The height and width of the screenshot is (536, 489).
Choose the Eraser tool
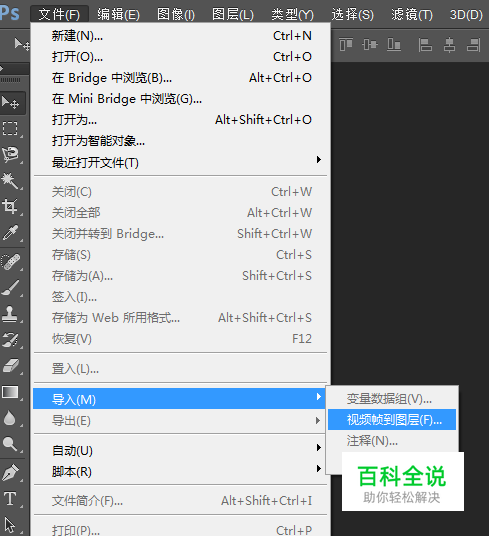click(x=10, y=366)
